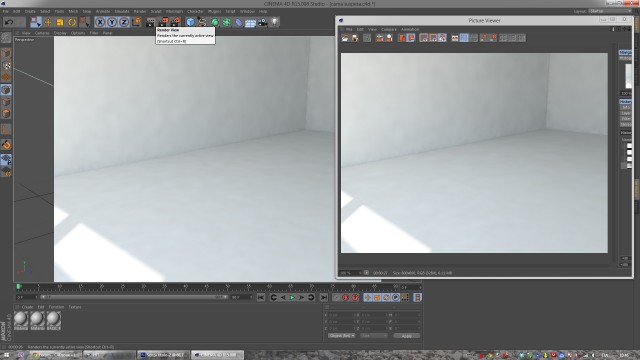Open the spline tools icon
640x360 pixels.
coord(202,22)
